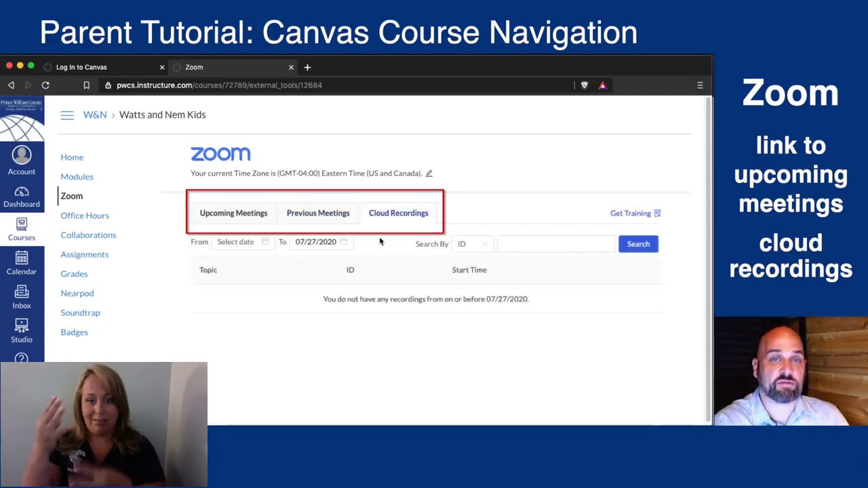
Task: Click the browser back arrow
Action: click(11, 85)
